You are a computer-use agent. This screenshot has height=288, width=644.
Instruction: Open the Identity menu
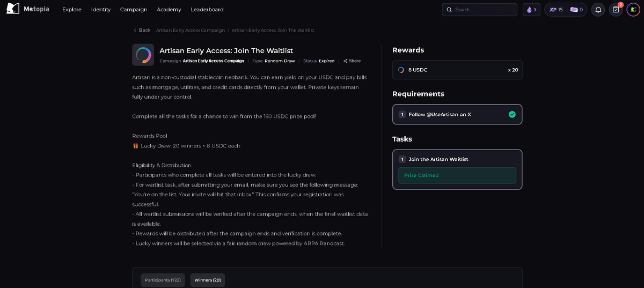pos(101,10)
